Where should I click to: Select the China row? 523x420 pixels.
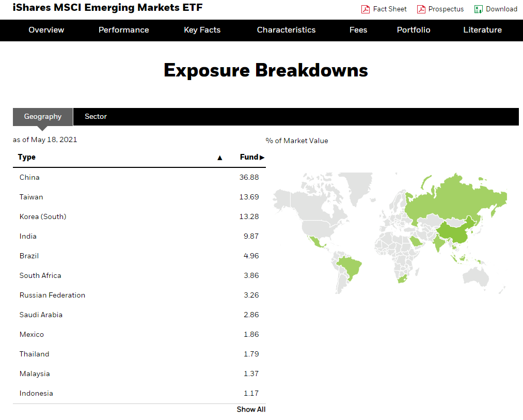139,177
